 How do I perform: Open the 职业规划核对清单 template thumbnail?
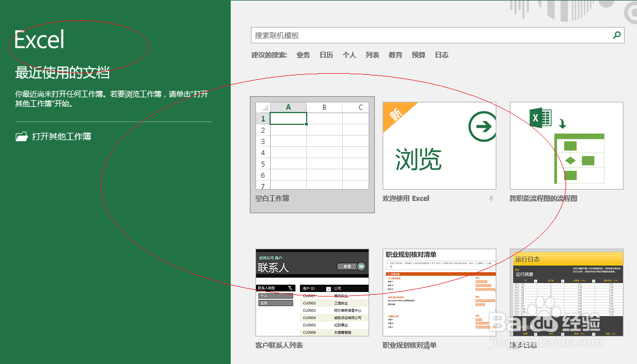coord(439,293)
